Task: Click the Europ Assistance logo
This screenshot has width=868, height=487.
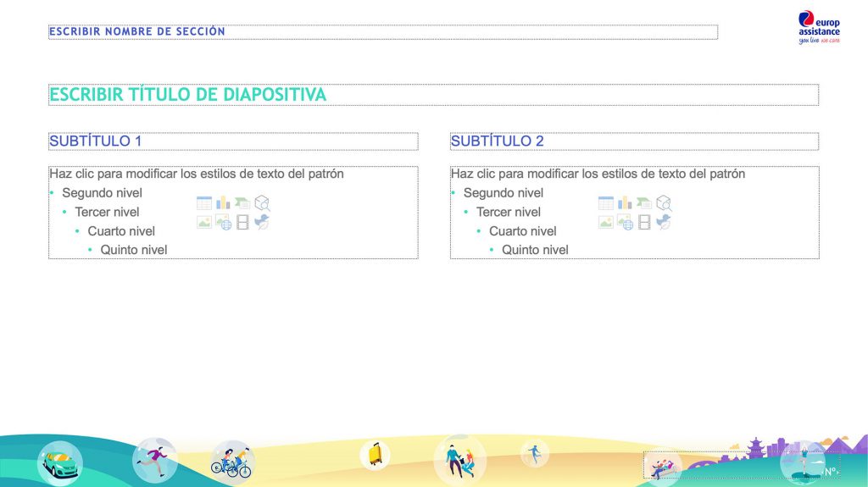Action: pyautogui.click(x=819, y=28)
